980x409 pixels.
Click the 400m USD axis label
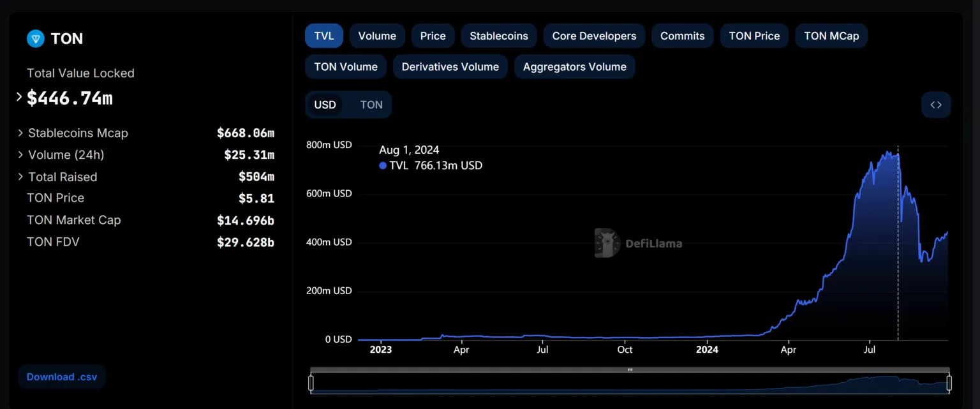[329, 242]
